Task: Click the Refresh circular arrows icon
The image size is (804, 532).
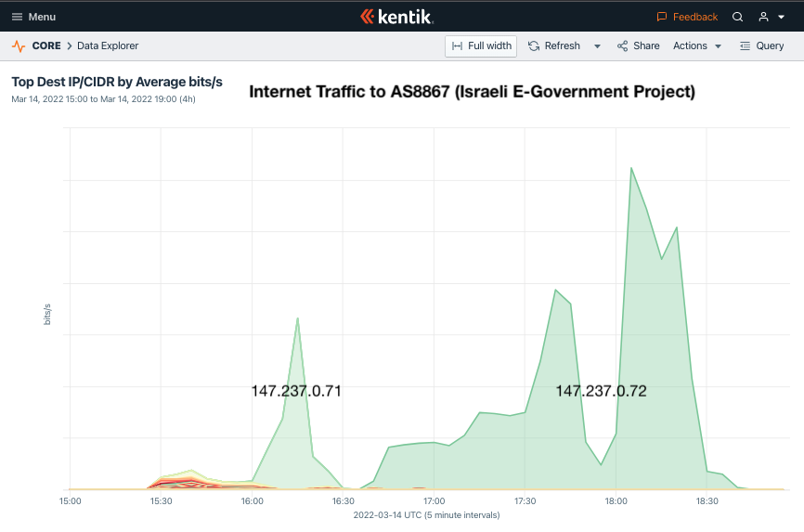Action: pyautogui.click(x=534, y=46)
